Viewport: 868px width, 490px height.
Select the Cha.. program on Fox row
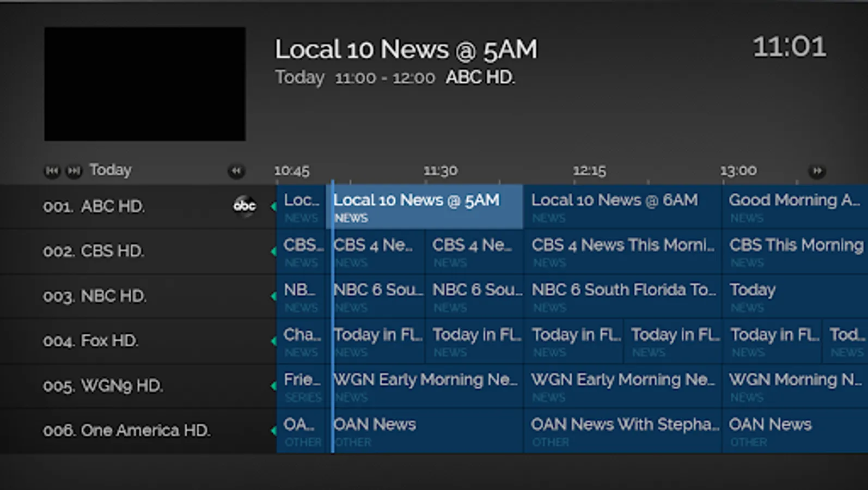[x=301, y=341]
